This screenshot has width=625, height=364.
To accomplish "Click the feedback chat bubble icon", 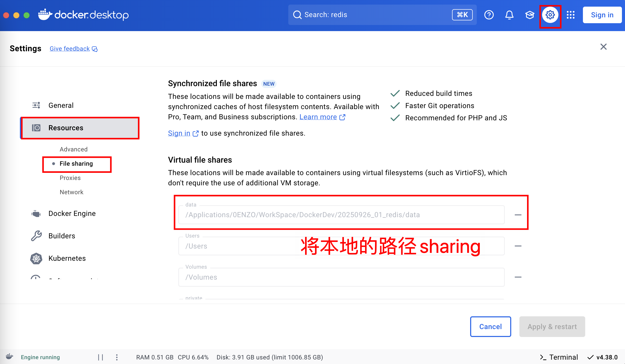I will (95, 49).
